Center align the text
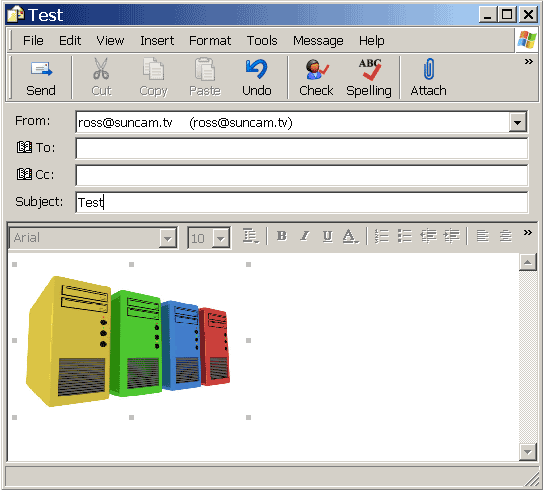 pos(506,236)
